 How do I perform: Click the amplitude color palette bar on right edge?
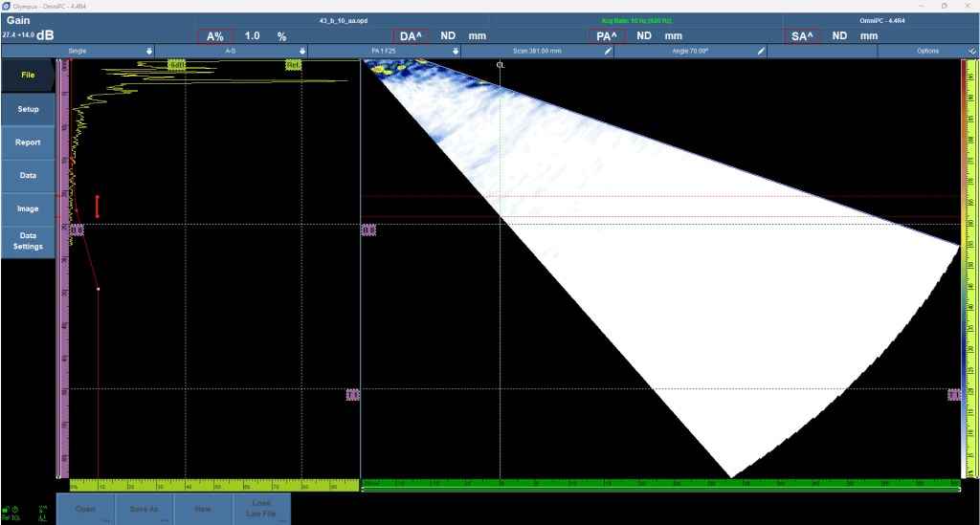coord(967,268)
